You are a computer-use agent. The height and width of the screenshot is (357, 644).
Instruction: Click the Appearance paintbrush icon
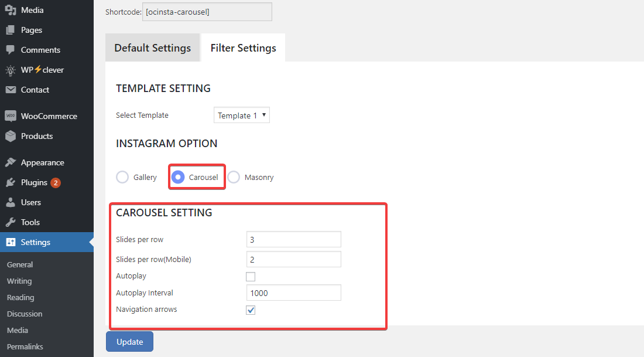pyautogui.click(x=11, y=162)
